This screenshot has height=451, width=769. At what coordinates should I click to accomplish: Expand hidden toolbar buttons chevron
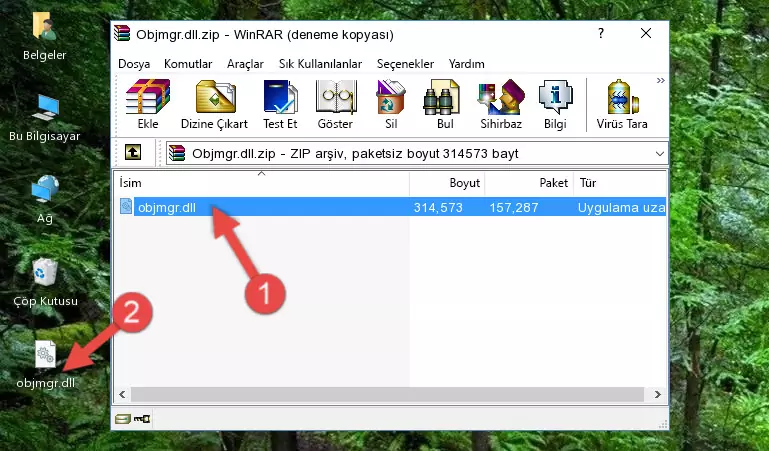(661, 80)
